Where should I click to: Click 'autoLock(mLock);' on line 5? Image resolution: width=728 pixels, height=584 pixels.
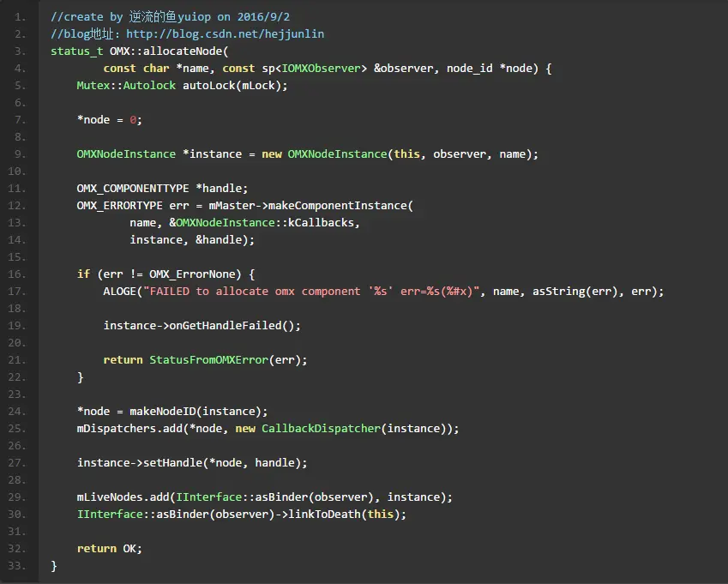[x=235, y=86]
